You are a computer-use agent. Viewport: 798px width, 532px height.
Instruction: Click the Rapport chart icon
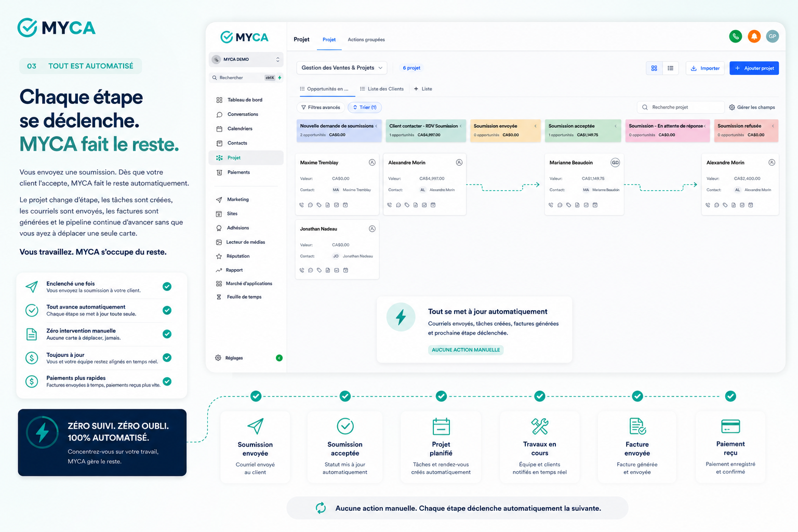[219, 270]
